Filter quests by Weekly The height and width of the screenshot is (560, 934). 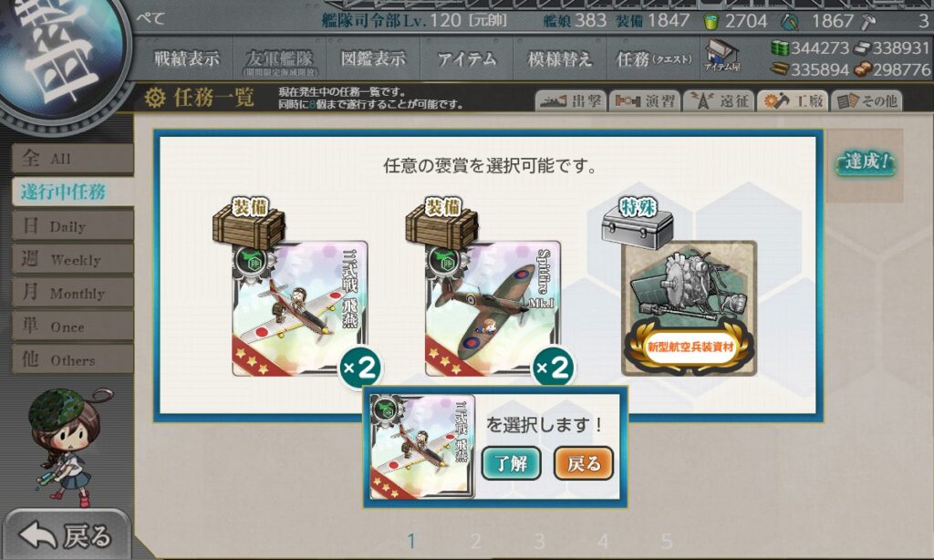pyautogui.click(x=73, y=258)
